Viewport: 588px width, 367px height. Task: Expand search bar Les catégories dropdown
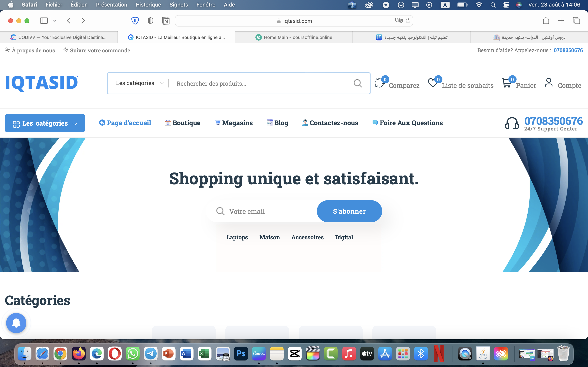click(x=139, y=83)
